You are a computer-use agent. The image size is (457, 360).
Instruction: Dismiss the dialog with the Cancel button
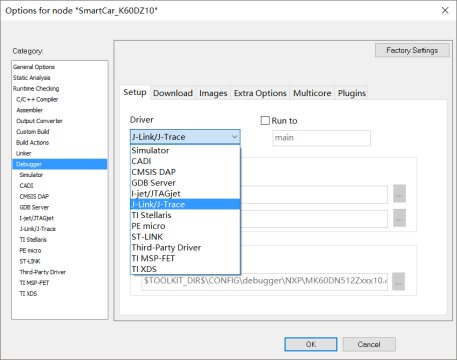click(x=369, y=344)
